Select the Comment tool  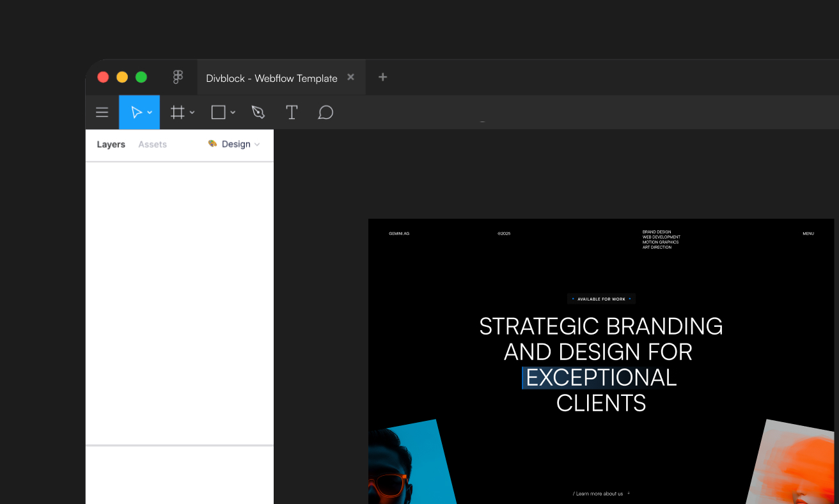click(x=325, y=113)
